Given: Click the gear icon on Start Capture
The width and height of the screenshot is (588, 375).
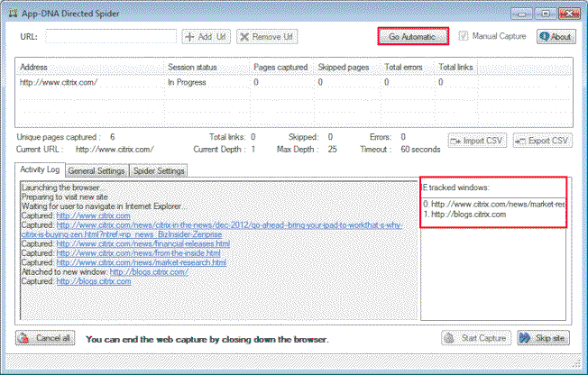Looking at the screenshot, I should tap(449, 338).
